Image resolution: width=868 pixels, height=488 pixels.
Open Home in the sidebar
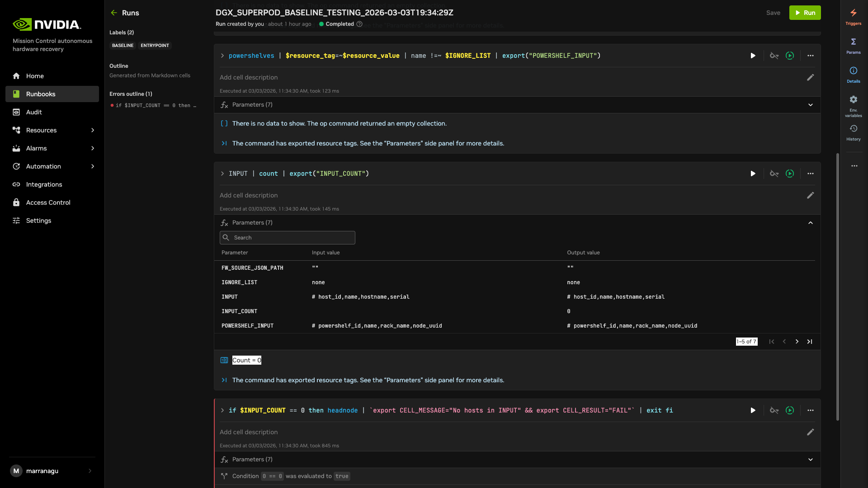pyautogui.click(x=52, y=76)
